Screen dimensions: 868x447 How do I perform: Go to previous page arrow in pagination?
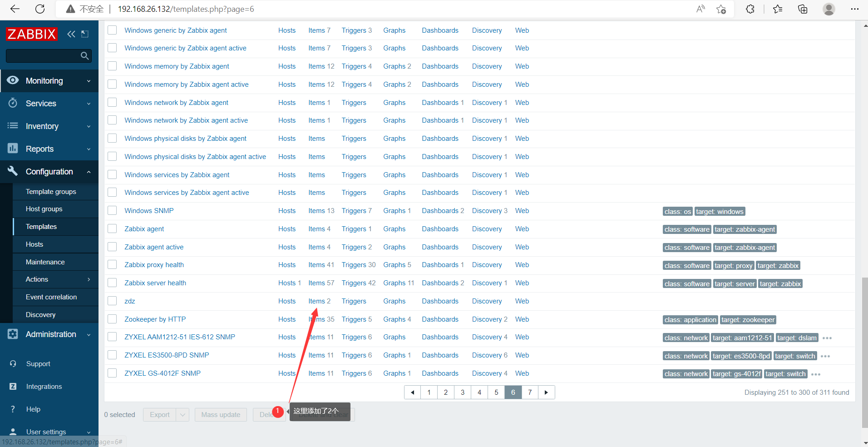tap(412, 392)
